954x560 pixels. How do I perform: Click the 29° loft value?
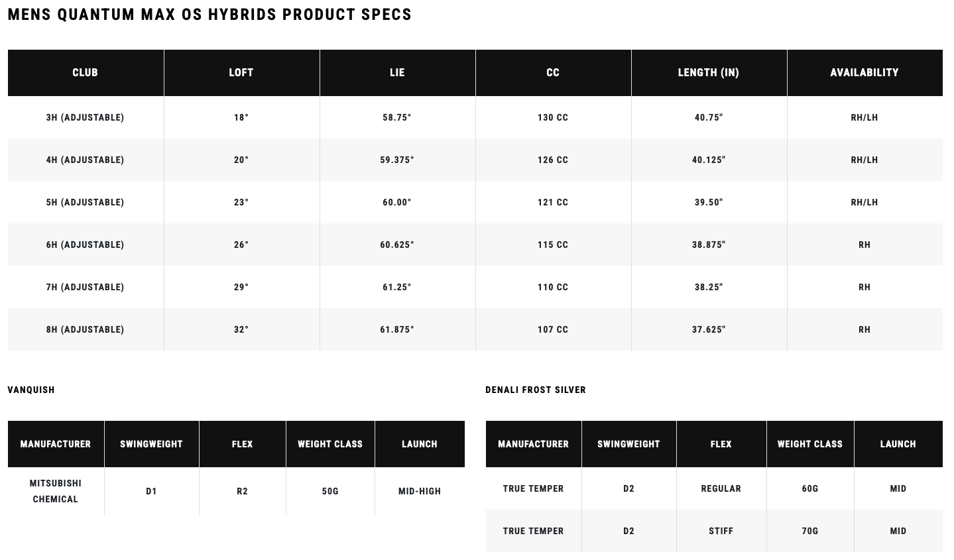pos(241,287)
